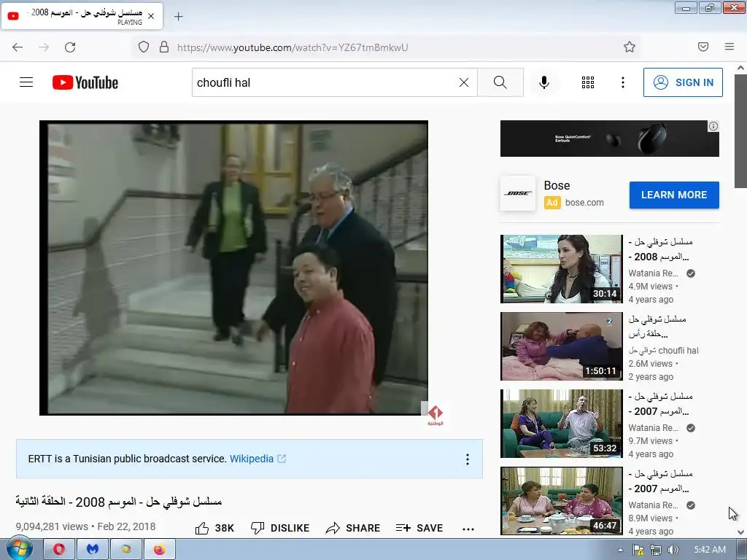
Task: Like the video with thumbs-up 38K
Action: click(214, 528)
